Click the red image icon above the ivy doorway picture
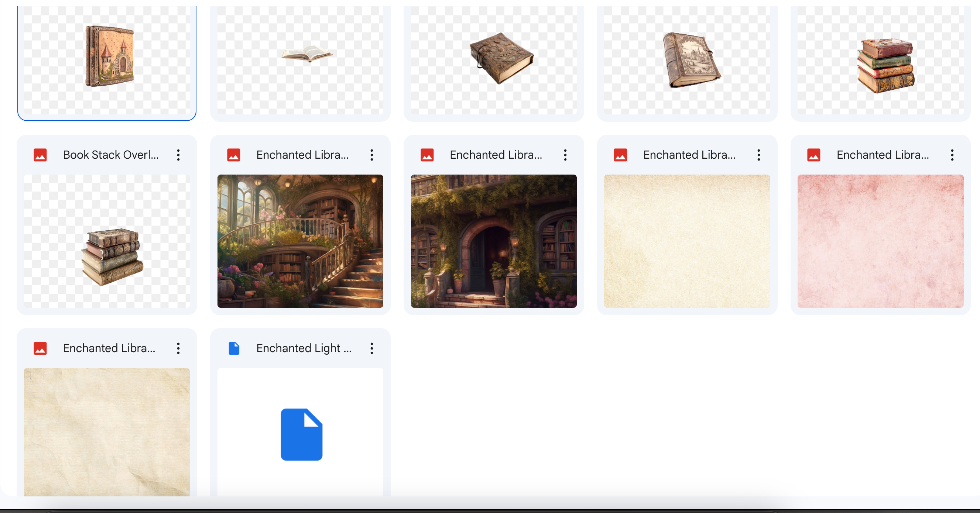Image resolution: width=980 pixels, height=513 pixels. (x=427, y=155)
